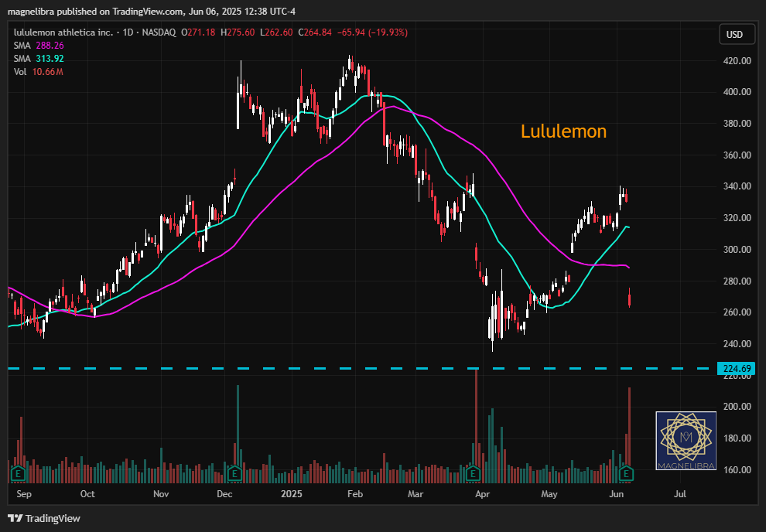766x532 pixels.
Task: Click the 400.00 price axis label
Action: coord(737,92)
